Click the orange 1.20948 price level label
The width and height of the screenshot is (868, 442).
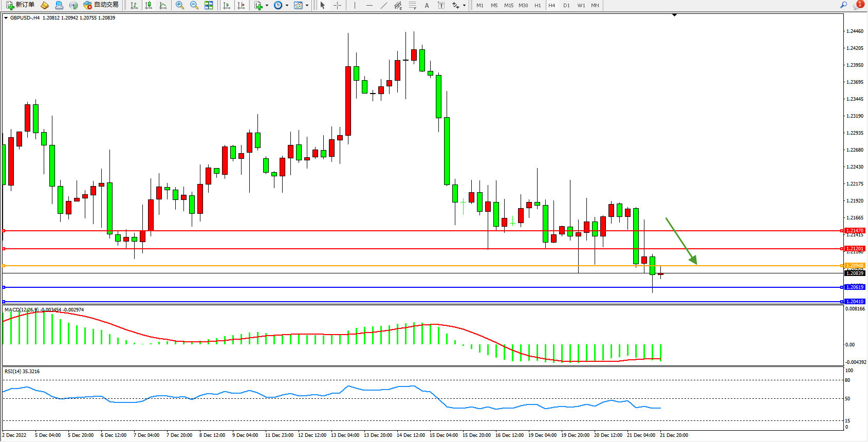click(855, 266)
